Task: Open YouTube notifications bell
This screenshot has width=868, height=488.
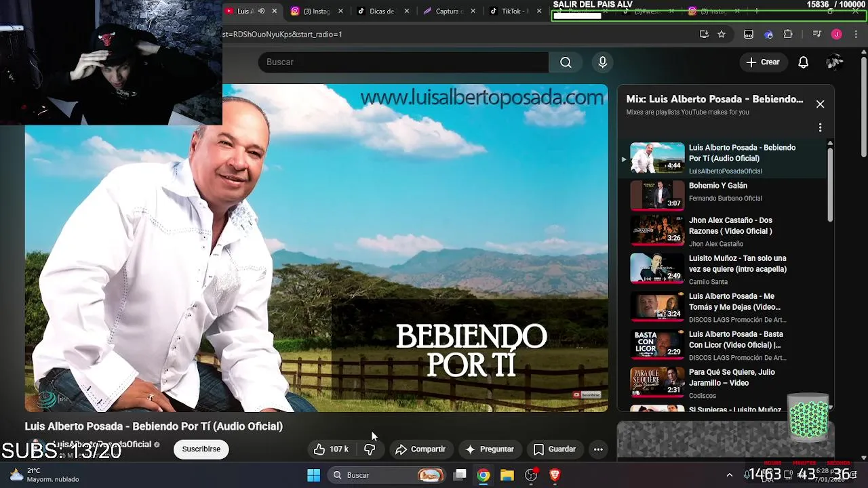Action: (804, 62)
